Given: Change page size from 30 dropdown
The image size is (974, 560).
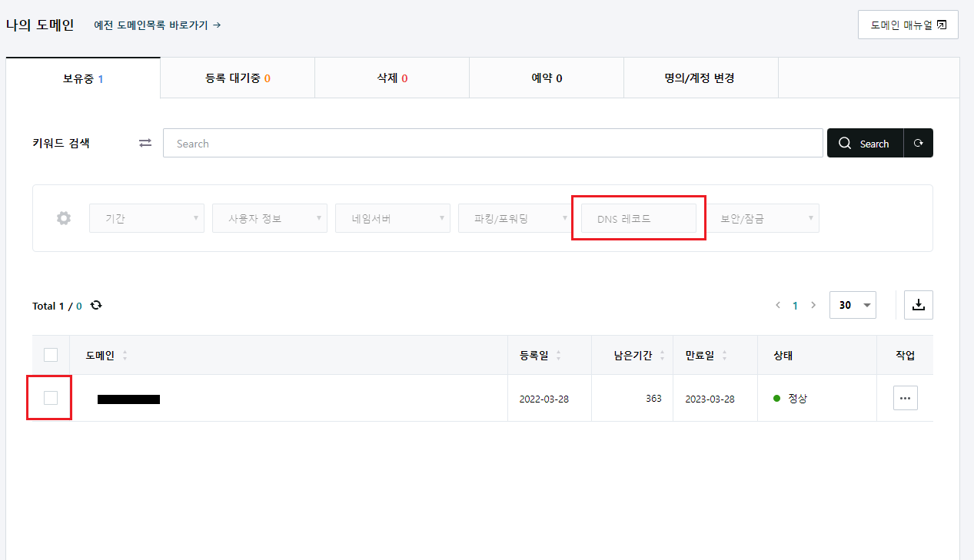Looking at the screenshot, I should click(853, 305).
